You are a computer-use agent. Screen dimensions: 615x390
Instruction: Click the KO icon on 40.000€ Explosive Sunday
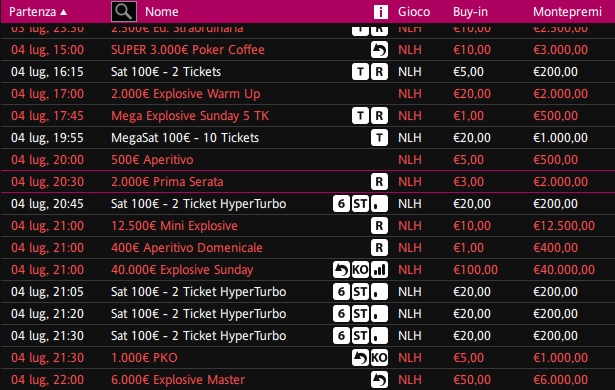tap(360, 270)
